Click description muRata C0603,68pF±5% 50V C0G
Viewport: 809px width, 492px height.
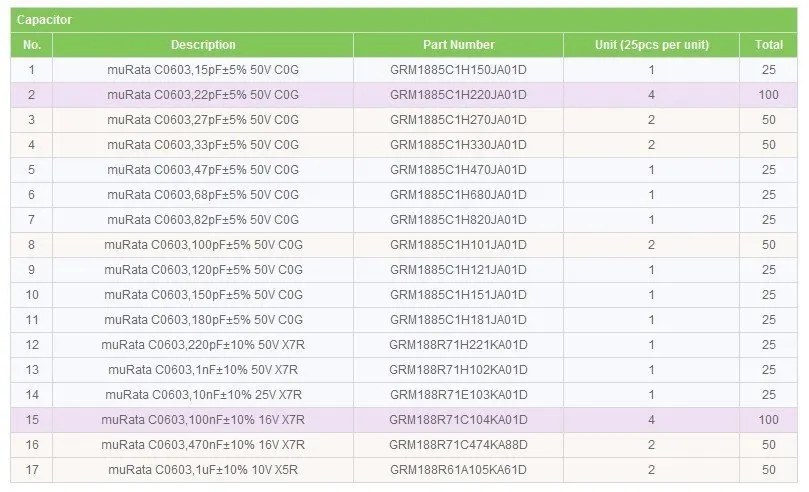pos(203,195)
